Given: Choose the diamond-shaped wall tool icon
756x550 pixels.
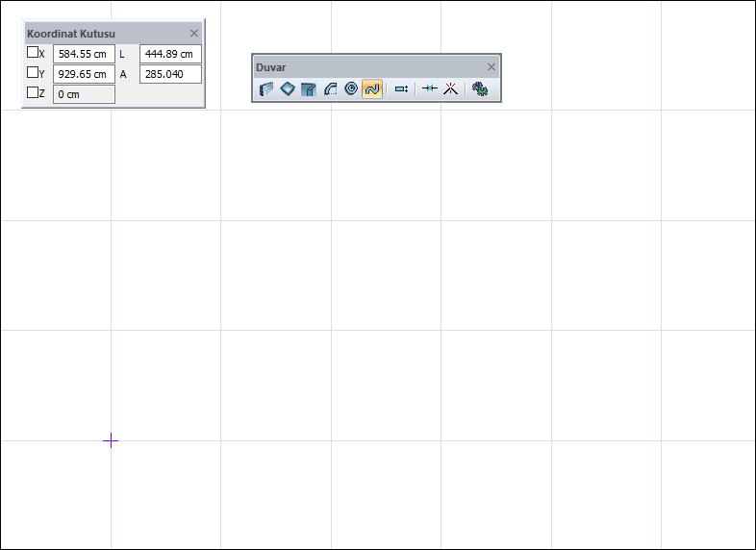Looking at the screenshot, I should tap(288, 89).
